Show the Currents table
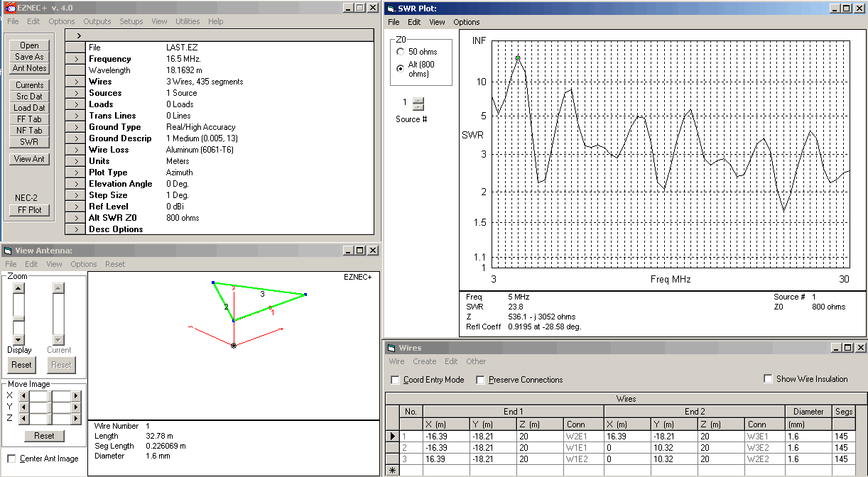 [x=29, y=85]
